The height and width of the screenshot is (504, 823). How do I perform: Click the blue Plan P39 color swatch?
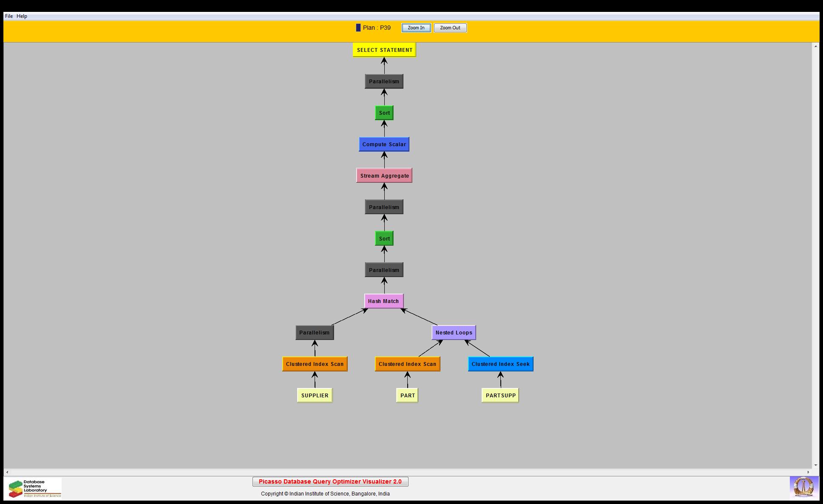pos(358,28)
